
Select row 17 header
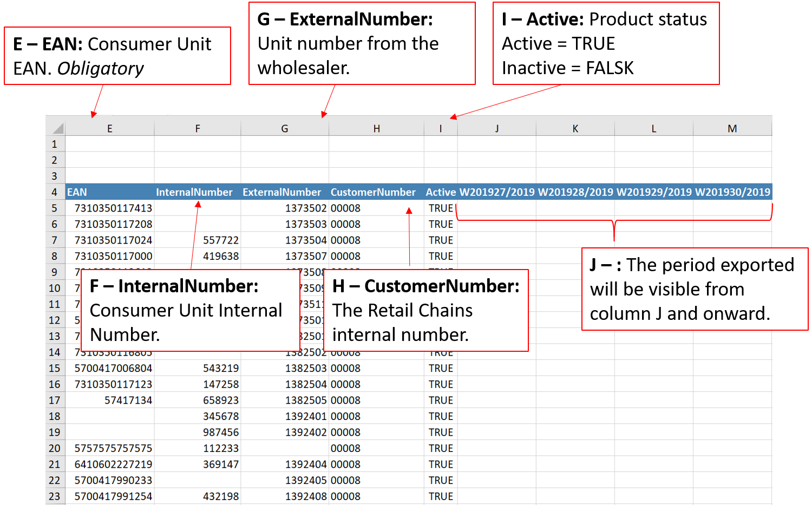55,400
